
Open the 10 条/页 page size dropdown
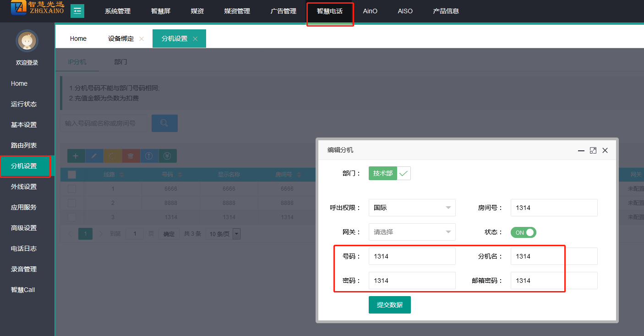223,234
